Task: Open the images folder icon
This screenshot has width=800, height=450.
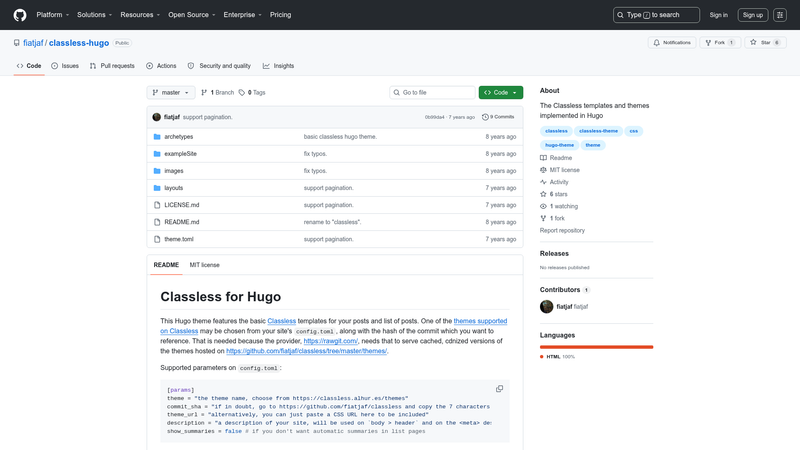Action: [157, 171]
